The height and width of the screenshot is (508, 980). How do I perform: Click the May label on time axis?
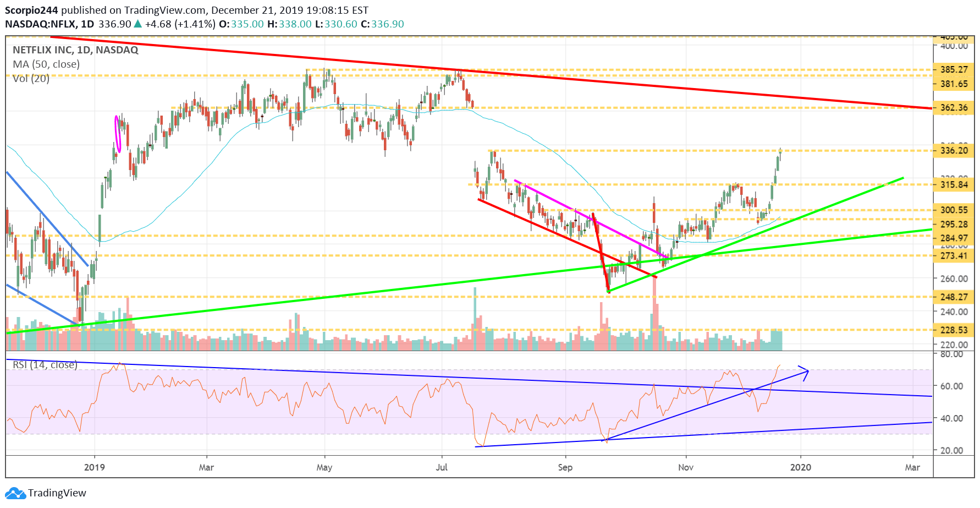click(324, 467)
